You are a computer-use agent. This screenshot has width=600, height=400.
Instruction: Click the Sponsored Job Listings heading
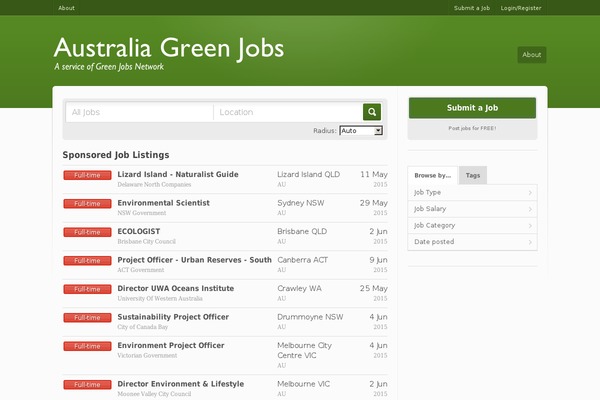116,155
